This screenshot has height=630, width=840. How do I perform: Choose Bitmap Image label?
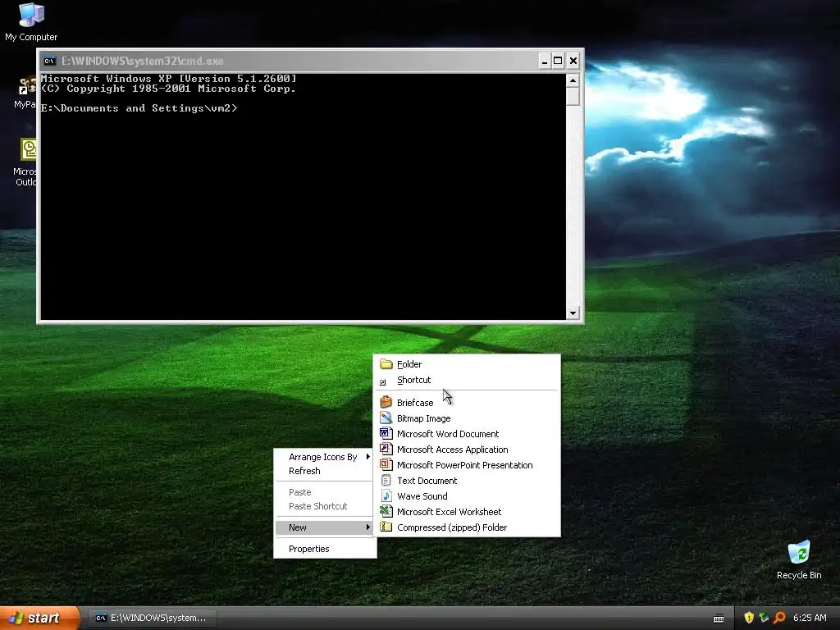click(x=424, y=418)
